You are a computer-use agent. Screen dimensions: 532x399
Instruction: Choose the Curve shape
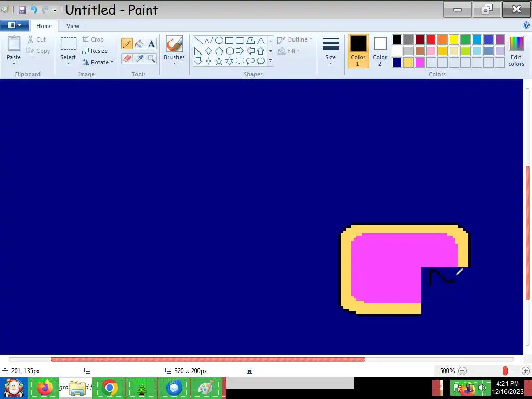(209, 41)
